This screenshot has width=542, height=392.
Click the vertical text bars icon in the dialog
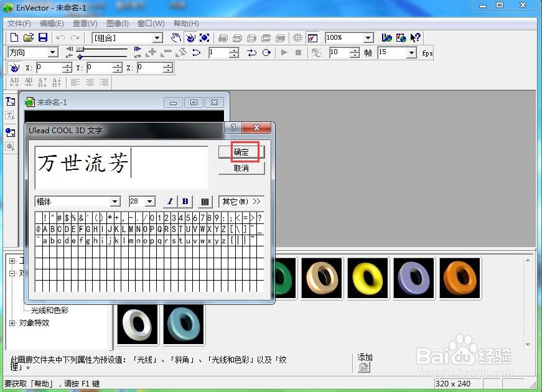205,202
